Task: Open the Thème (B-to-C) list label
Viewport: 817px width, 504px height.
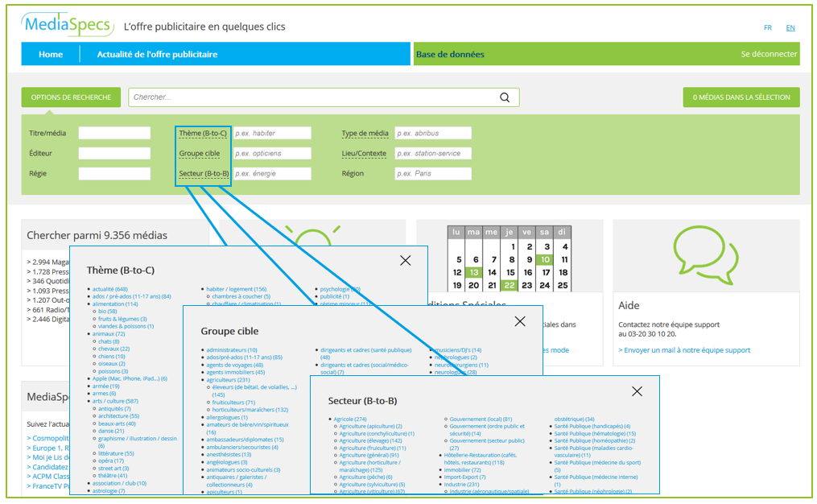Action: [x=203, y=134]
